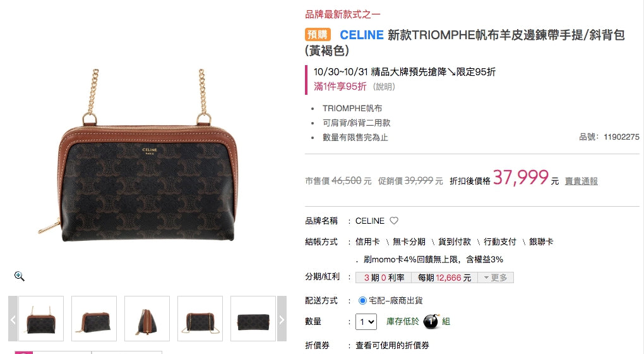
Task: Select the first front-view bag thumbnail
Action: 41,319
